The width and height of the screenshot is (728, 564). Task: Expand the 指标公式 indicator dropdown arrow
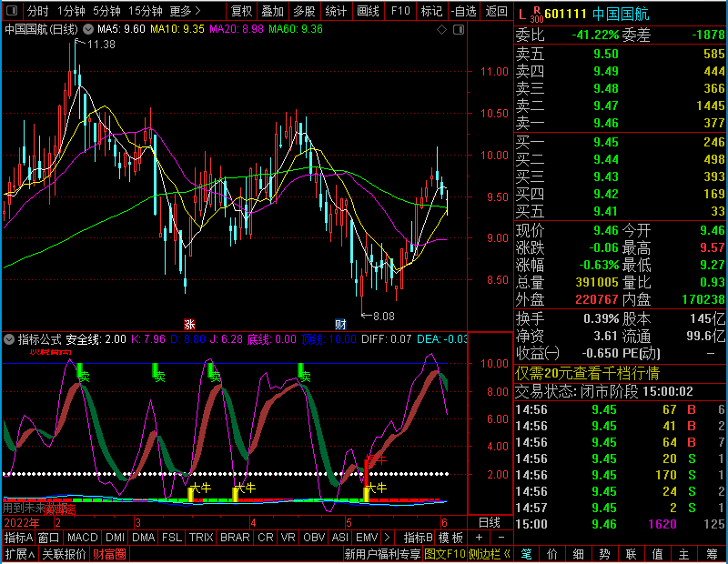tap(9, 339)
